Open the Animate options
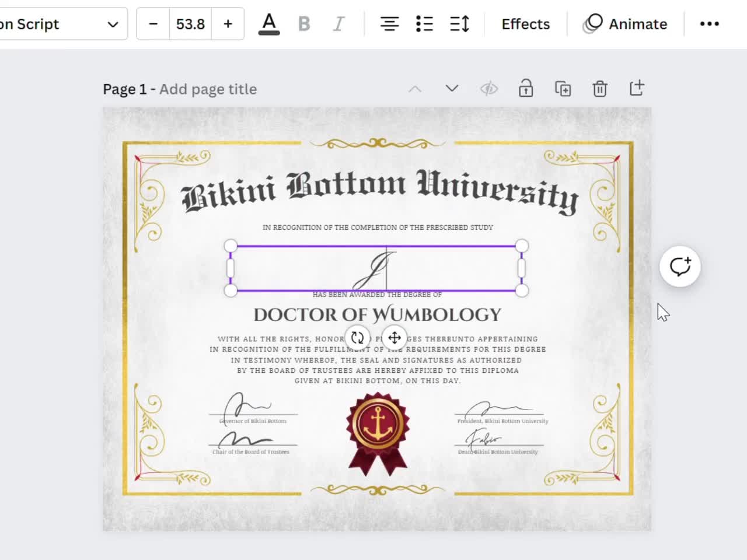747x560 pixels. coord(626,24)
